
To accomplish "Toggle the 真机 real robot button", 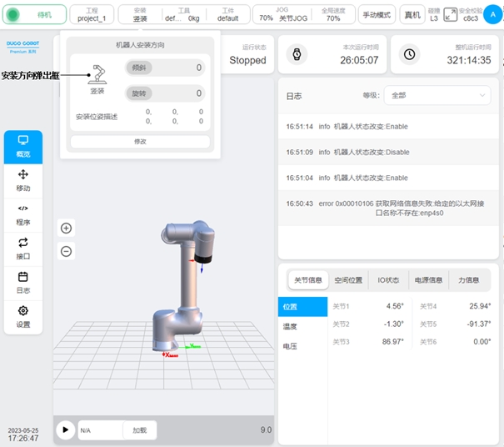I will click(412, 14).
